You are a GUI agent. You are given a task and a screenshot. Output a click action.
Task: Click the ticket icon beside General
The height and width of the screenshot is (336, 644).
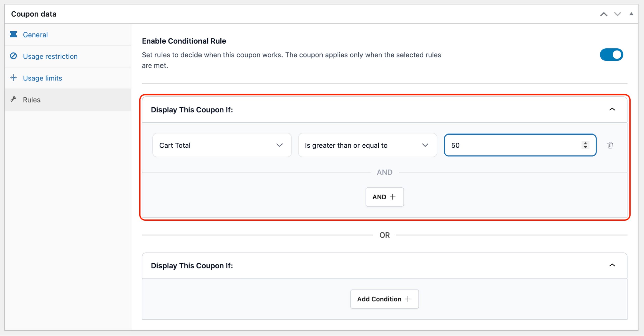[14, 35]
